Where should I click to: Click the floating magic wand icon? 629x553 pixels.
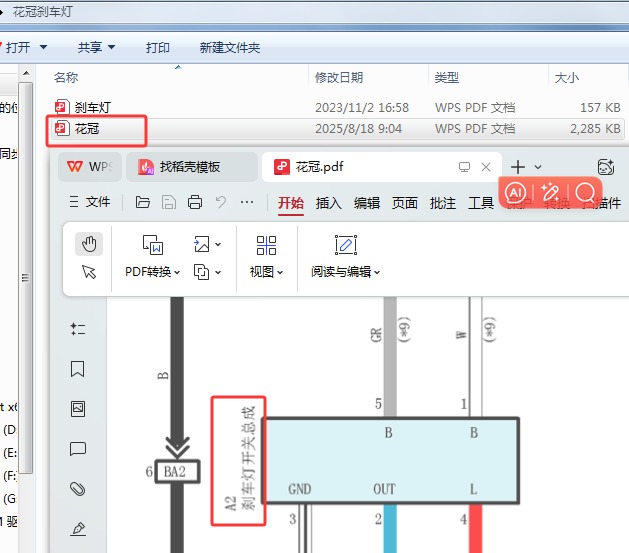(x=550, y=192)
